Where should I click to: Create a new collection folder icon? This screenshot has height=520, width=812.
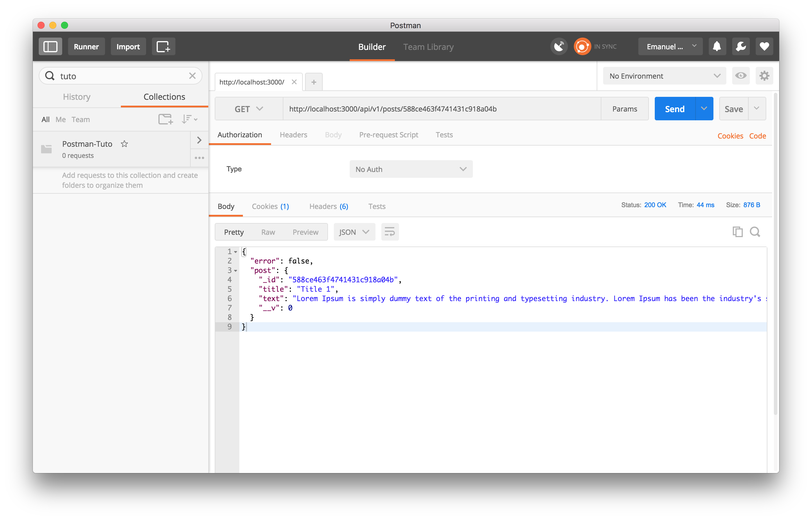(165, 119)
